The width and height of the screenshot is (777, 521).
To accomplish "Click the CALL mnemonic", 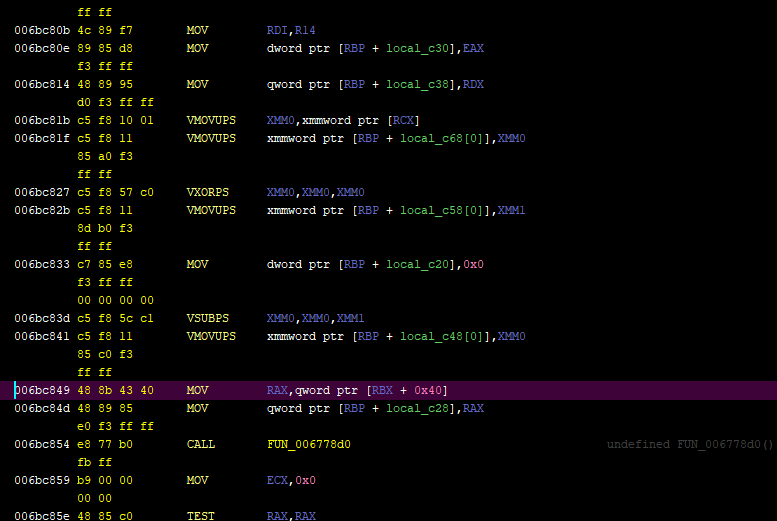I will coord(201,444).
